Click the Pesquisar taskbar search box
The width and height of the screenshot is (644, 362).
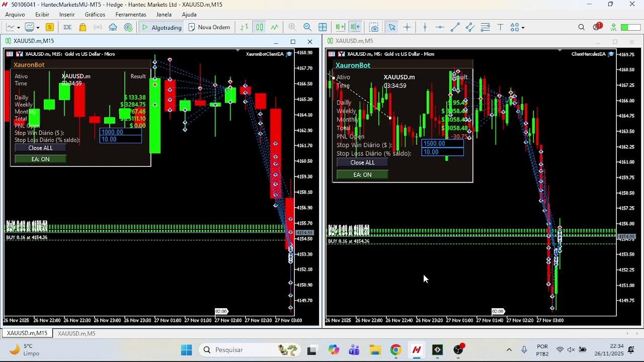click(250, 350)
